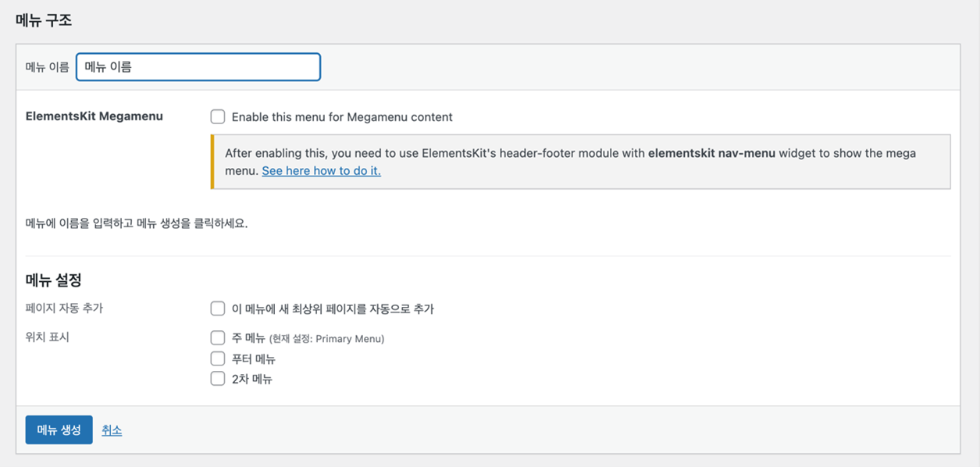
Task: Click the 위치 표시 row label
Action: (48, 338)
